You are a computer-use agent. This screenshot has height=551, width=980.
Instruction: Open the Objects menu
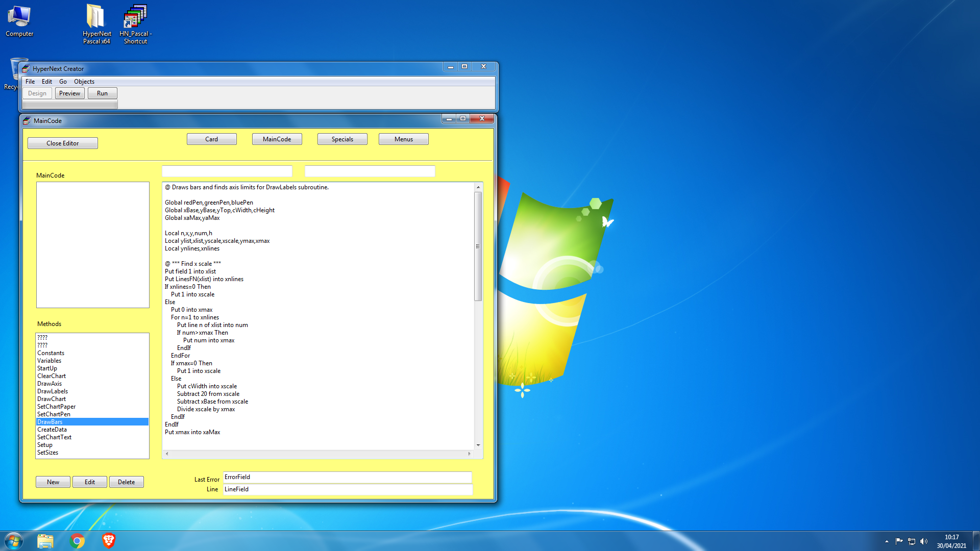coord(84,82)
